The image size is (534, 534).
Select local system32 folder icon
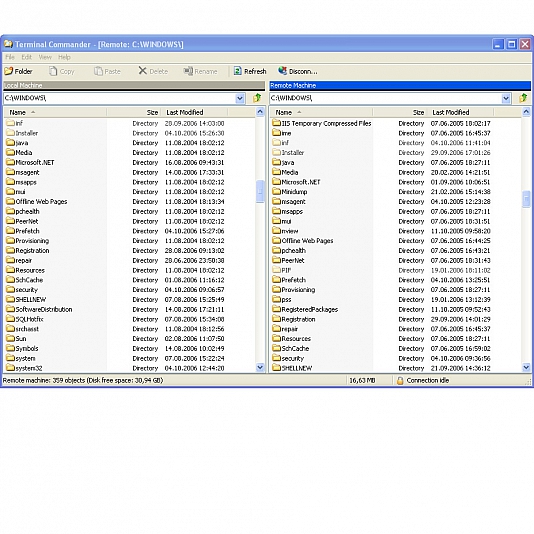[11, 368]
